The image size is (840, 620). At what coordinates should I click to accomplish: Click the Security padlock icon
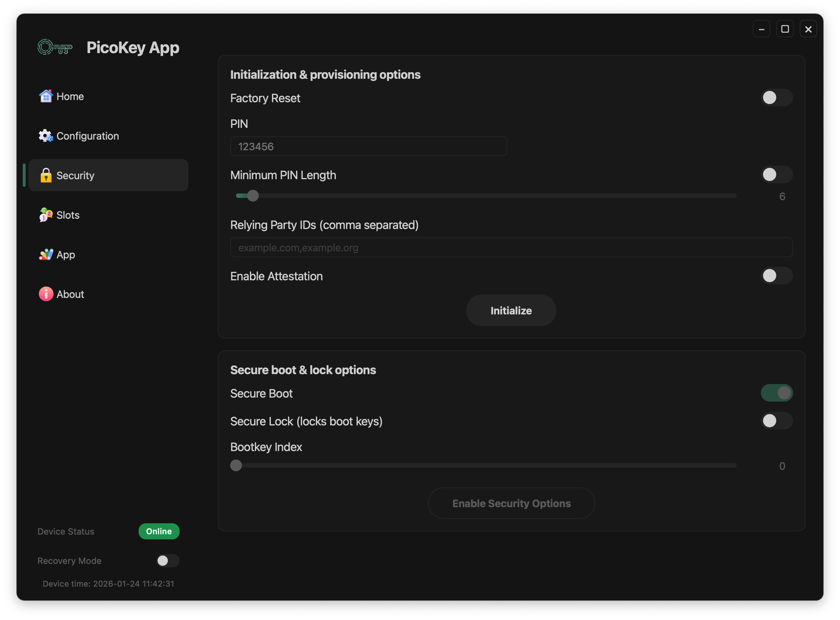point(46,175)
